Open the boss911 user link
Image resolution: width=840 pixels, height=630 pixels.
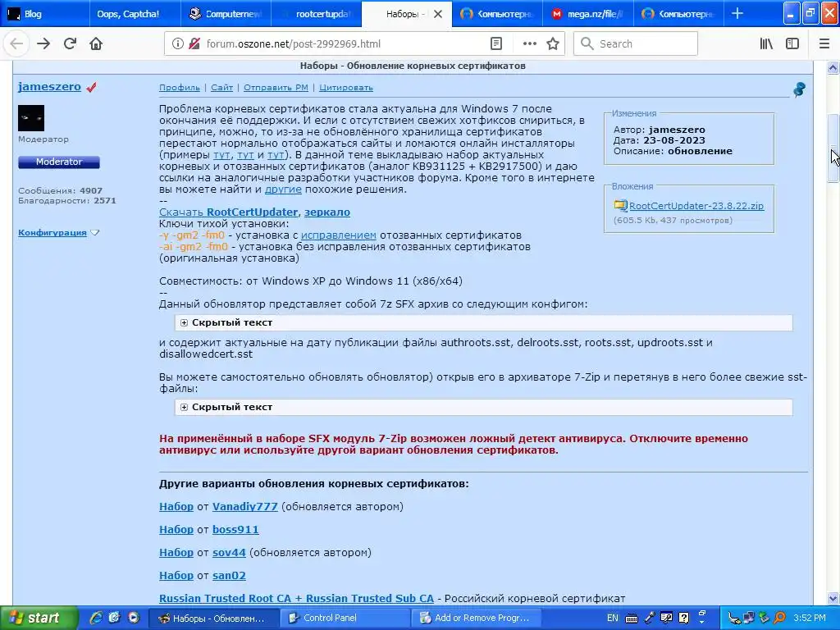[235, 530]
